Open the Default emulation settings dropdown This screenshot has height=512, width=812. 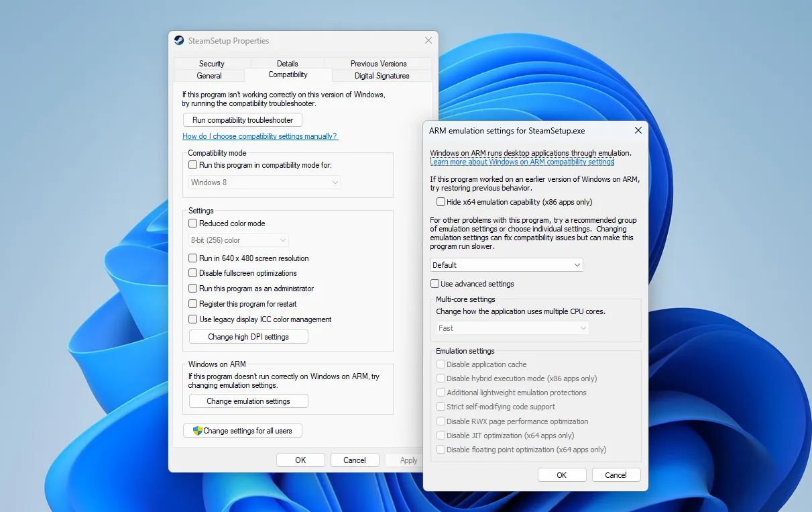tap(506, 265)
